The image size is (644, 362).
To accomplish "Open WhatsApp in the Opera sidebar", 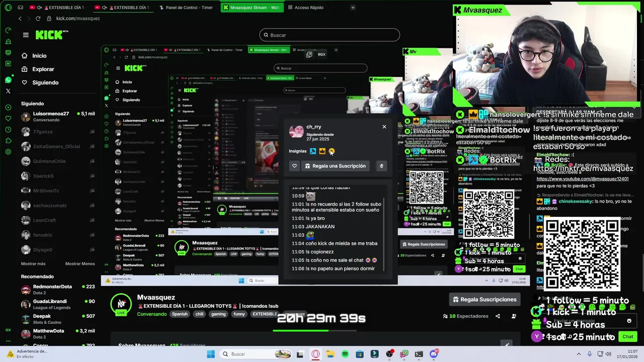I will [x=8, y=80].
